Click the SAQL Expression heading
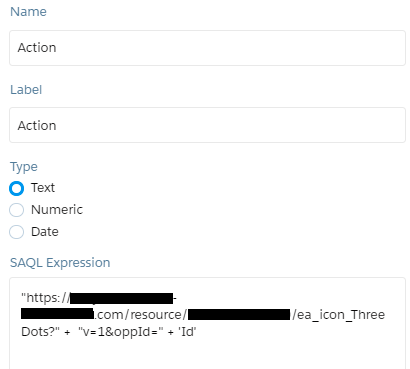 point(60,263)
